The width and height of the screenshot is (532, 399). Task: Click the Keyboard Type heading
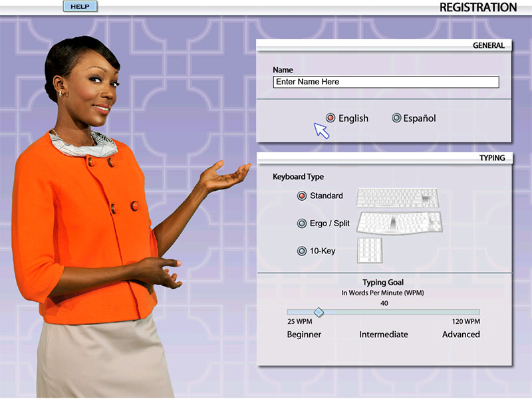click(298, 177)
